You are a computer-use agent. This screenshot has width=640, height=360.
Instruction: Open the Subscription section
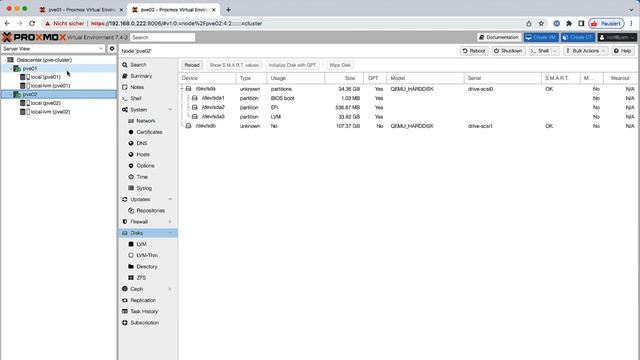coord(144,323)
